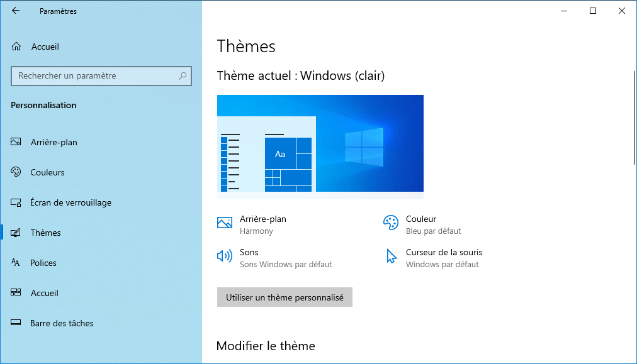Open Couleur Bleu par défaut link
The height and width of the screenshot is (364, 637).
[x=422, y=224]
